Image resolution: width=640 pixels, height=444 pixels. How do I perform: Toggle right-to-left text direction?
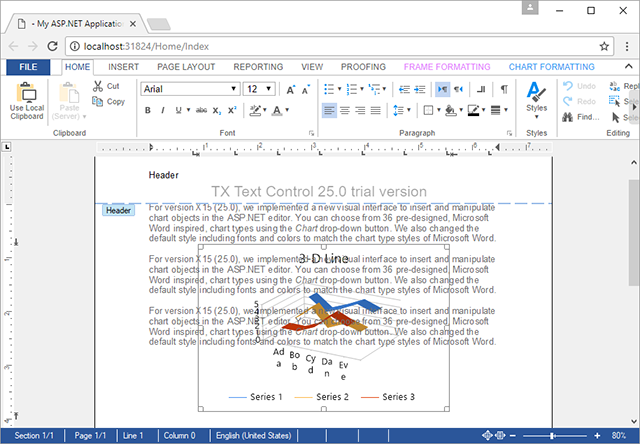458,89
